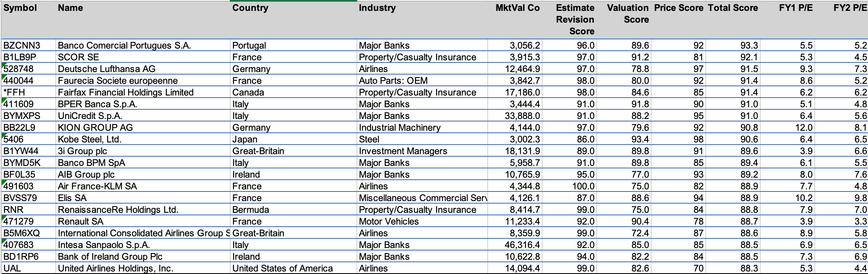Select valuation score 93.4 cell
This screenshot has height=274, width=868.
click(623, 139)
